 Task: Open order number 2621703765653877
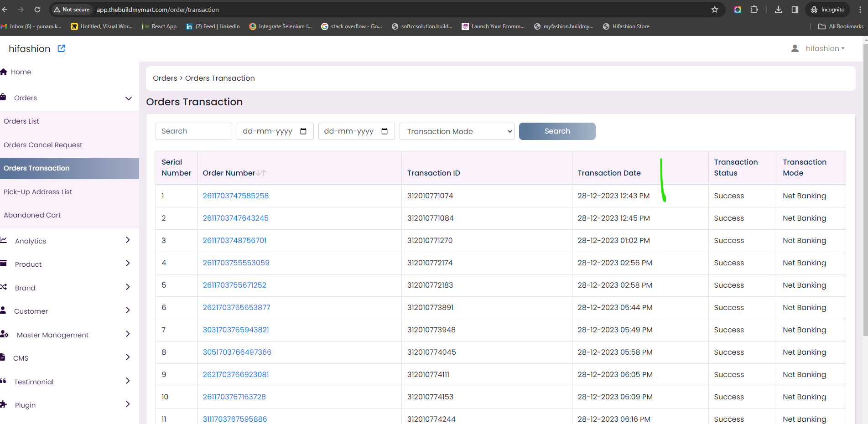pos(236,307)
